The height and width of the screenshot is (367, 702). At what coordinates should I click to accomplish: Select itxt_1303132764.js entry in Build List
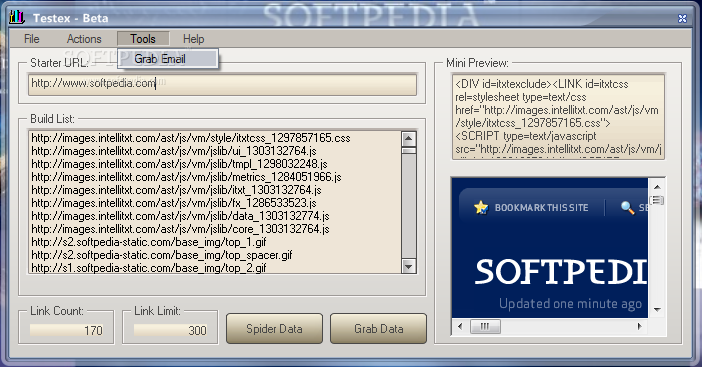(177, 190)
